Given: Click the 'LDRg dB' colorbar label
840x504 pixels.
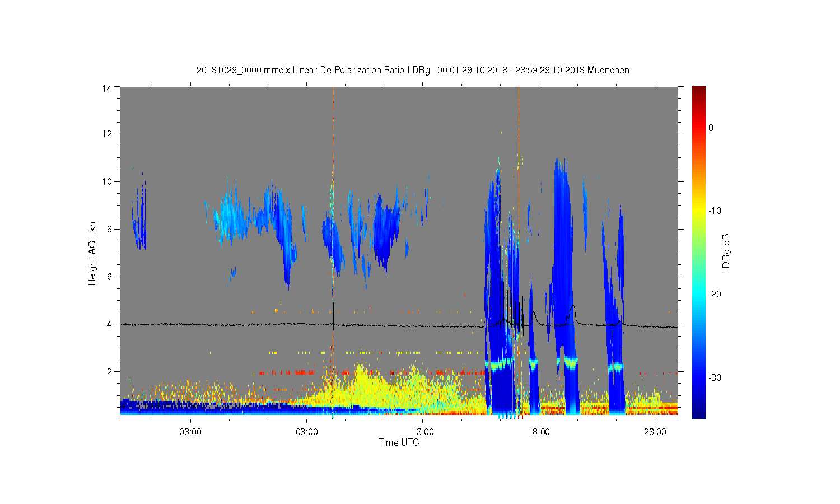Looking at the screenshot, I should (726, 253).
